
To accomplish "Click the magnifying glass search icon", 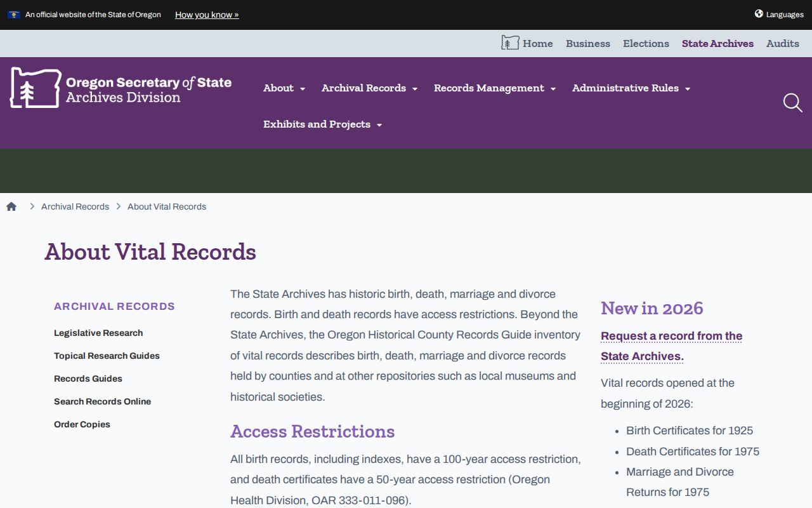I will click(792, 103).
